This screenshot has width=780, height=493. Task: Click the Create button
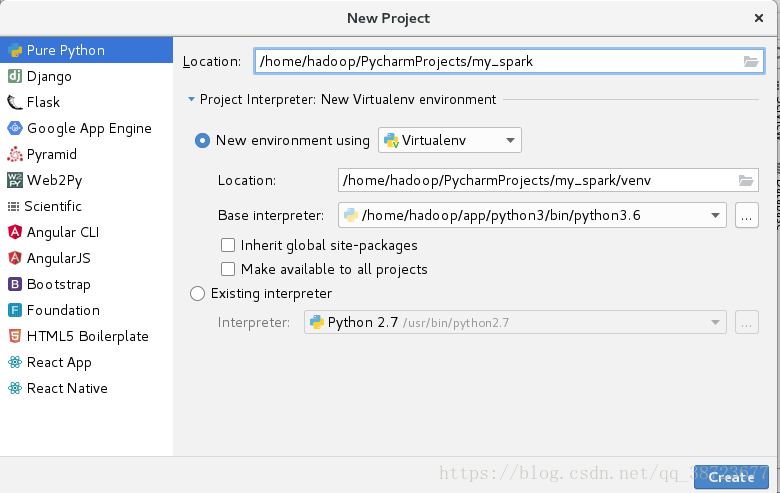click(731, 477)
